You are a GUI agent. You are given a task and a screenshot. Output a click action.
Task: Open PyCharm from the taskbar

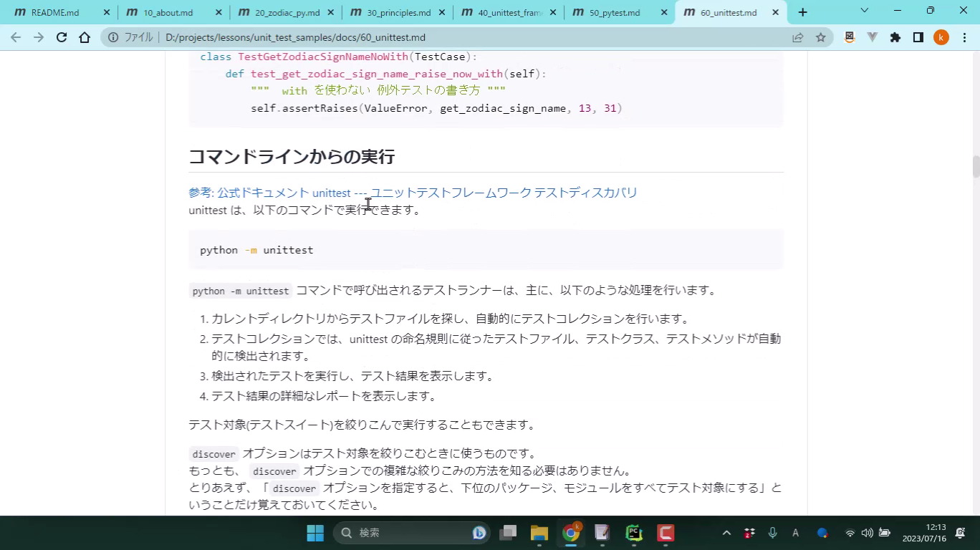click(x=634, y=533)
